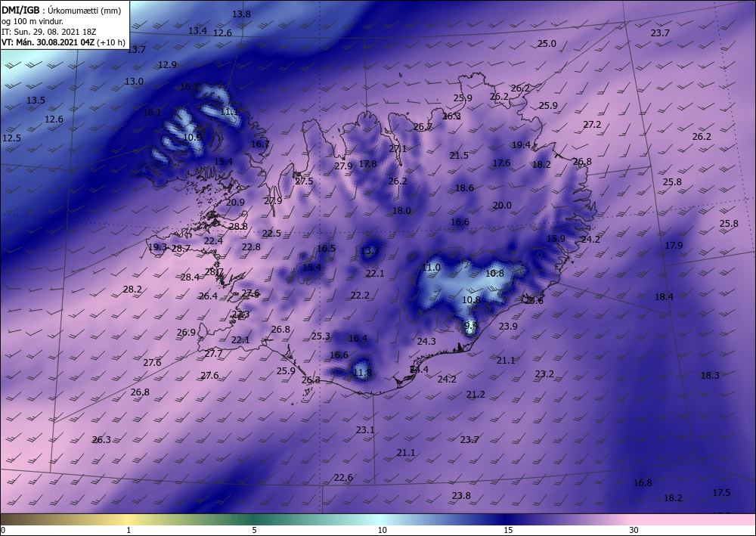Click the 'Úrkomumætti (mm)' heading text

(x=85, y=11)
